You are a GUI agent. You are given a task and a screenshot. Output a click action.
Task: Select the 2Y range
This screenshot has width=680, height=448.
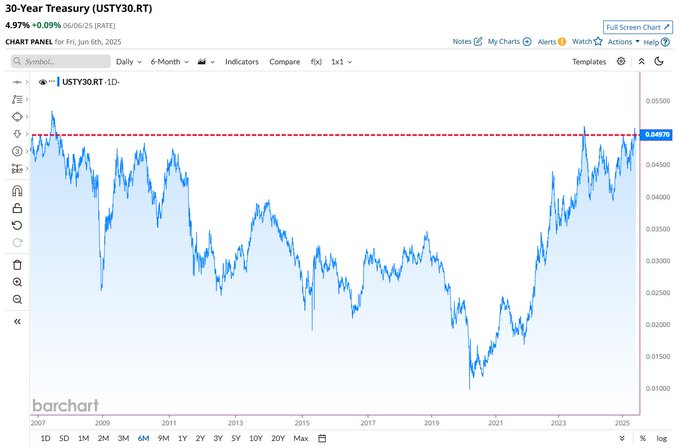point(200,438)
